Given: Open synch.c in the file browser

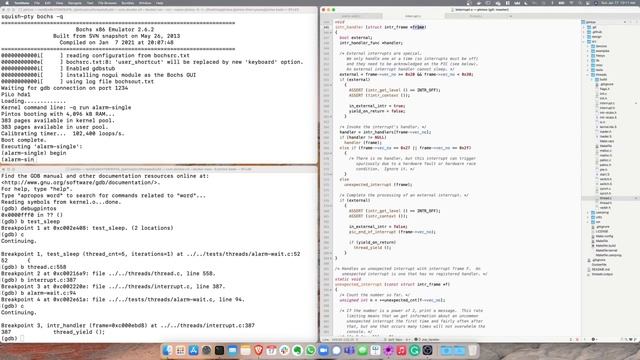Looking at the screenshot, I should click(x=605, y=189).
